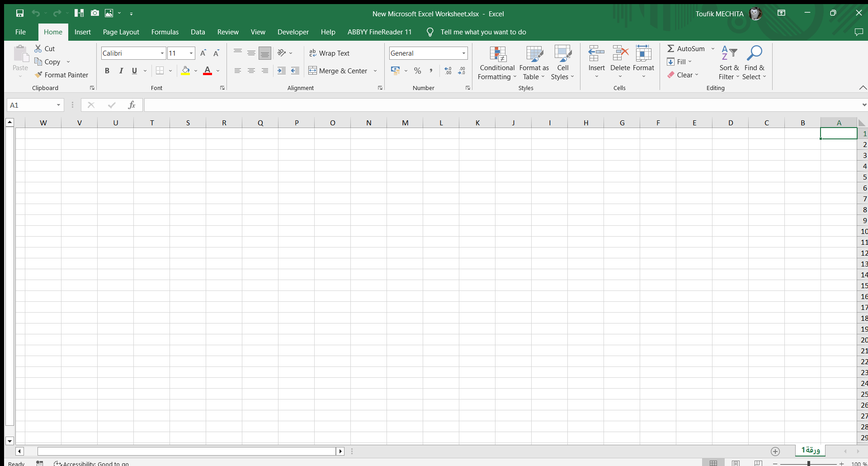Viewport: 868px width, 466px height.
Task: Open the Insert ribbon tab
Action: click(x=83, y=32)
